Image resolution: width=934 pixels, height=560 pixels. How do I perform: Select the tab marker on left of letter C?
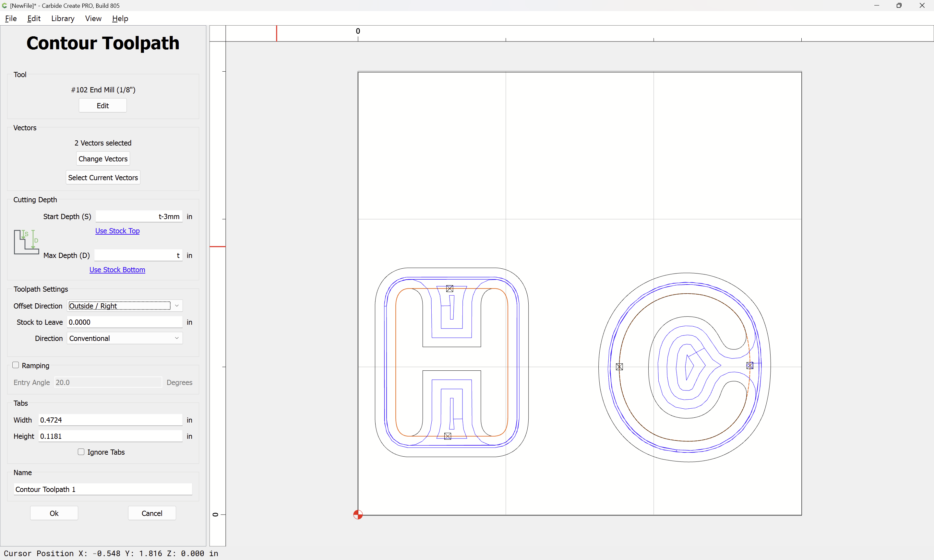619,367
